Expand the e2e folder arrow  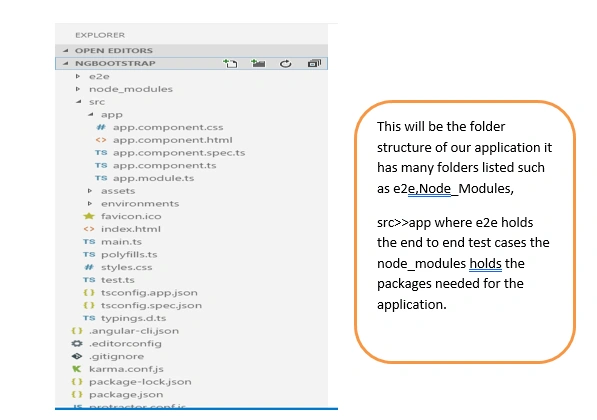[78, 77]
